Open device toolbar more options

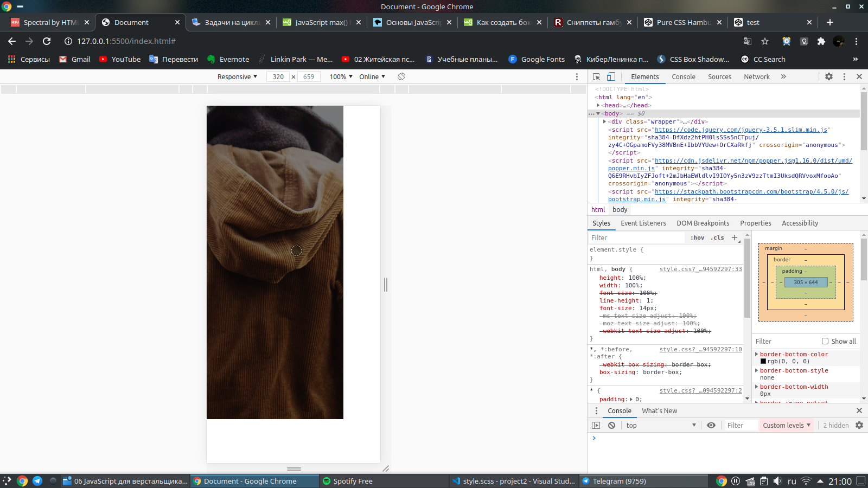(577, 76)
